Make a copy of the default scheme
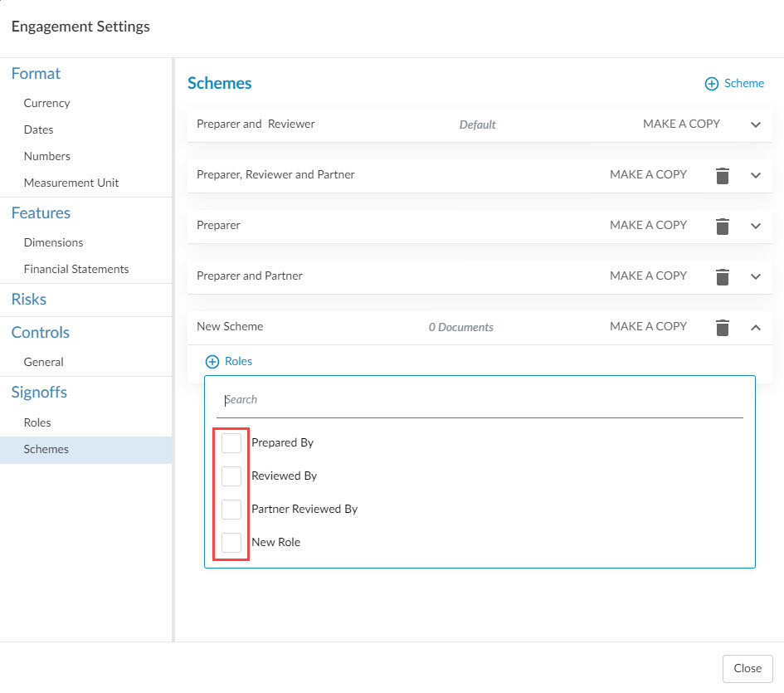This screenshot has width=784, height=693. click(681, 124)
